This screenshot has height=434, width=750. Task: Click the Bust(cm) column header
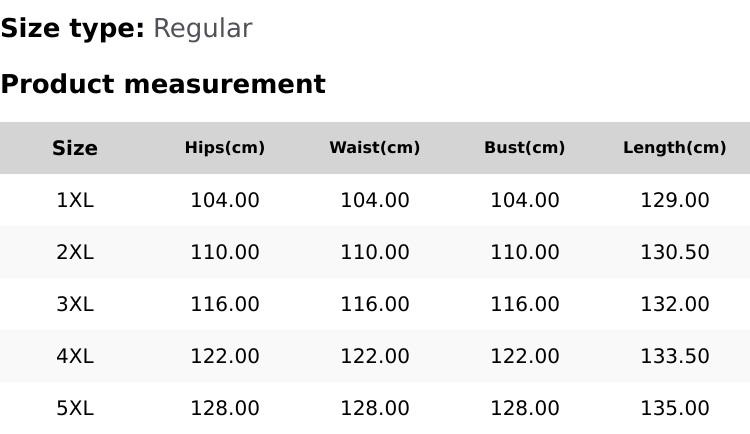(525, 148)
